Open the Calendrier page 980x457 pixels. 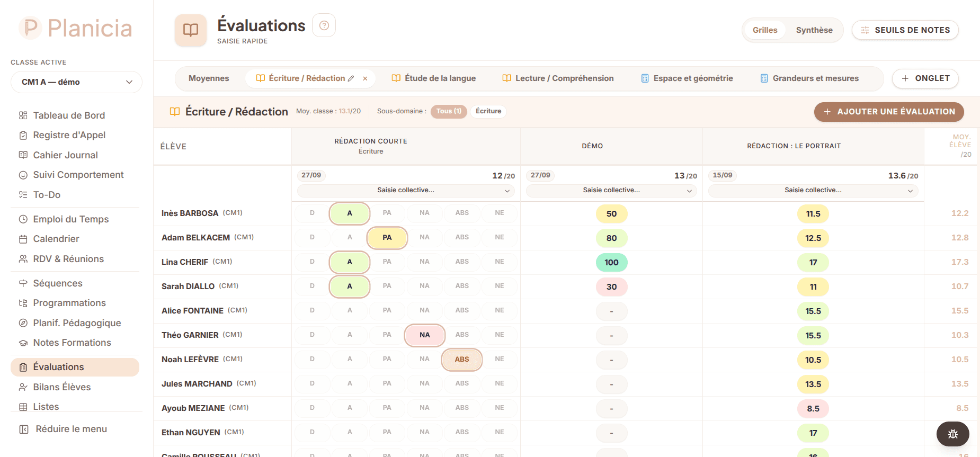click(75, 239)
